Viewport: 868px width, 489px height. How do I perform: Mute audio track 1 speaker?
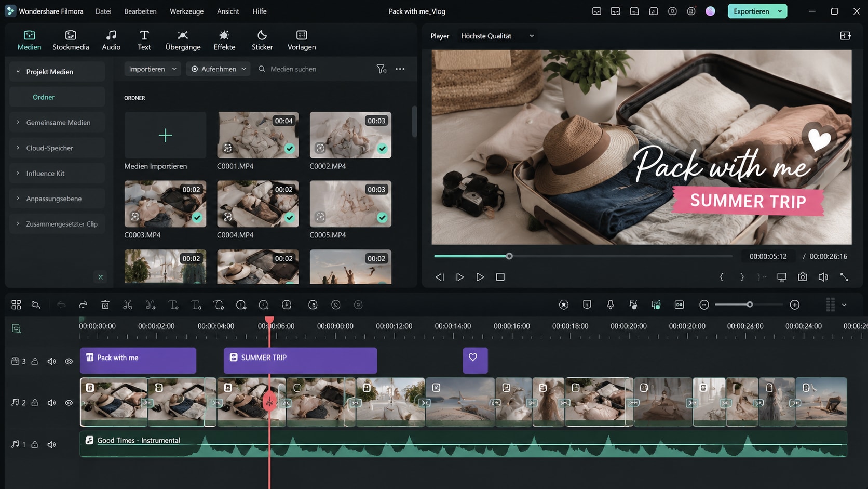[x=51, y=444]
